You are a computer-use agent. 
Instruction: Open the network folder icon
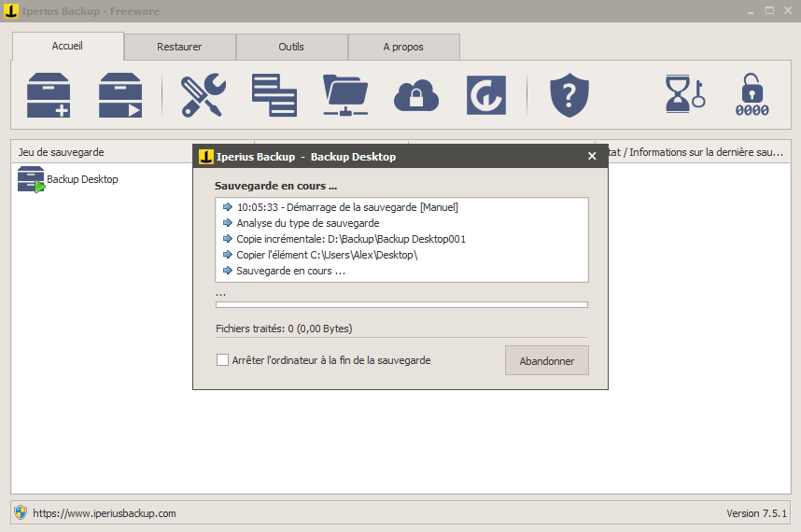(345, 95)
